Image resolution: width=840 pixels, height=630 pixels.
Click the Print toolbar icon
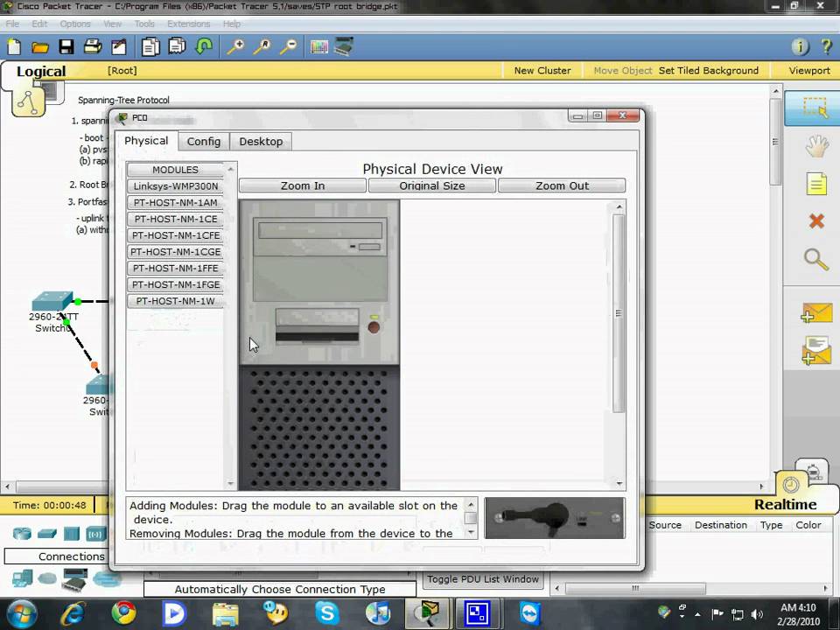click(x=93, y=47)
